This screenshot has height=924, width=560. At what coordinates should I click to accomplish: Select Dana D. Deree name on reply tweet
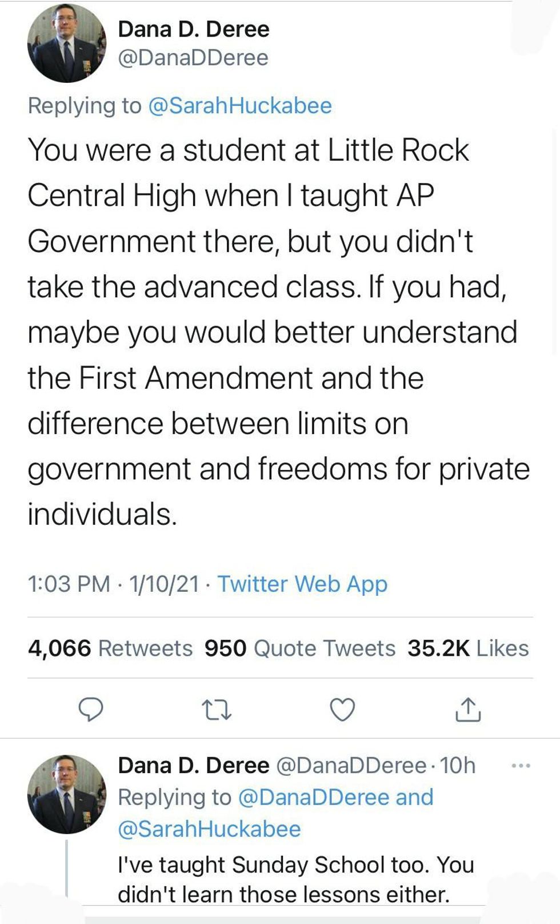pos(193,766)
